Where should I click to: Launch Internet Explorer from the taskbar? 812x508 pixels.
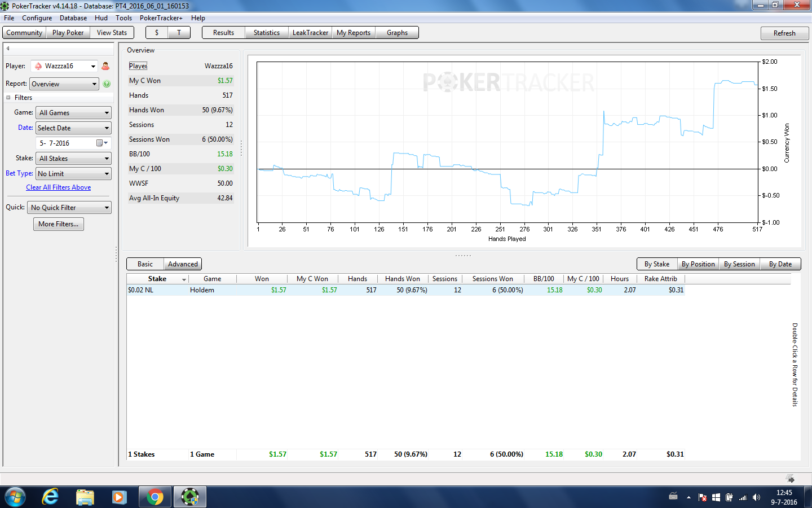click(50, 497)
